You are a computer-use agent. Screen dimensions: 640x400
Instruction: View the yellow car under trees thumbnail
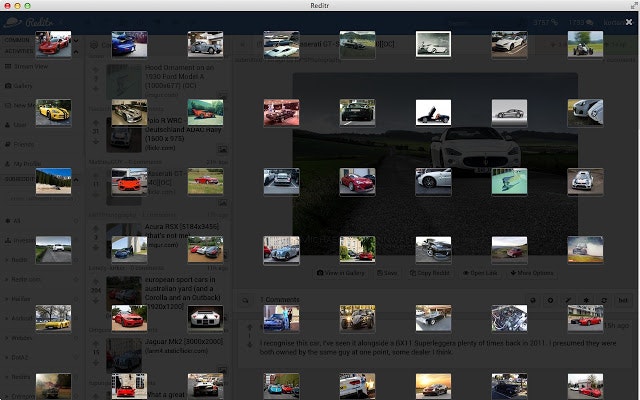pos(53,318)
